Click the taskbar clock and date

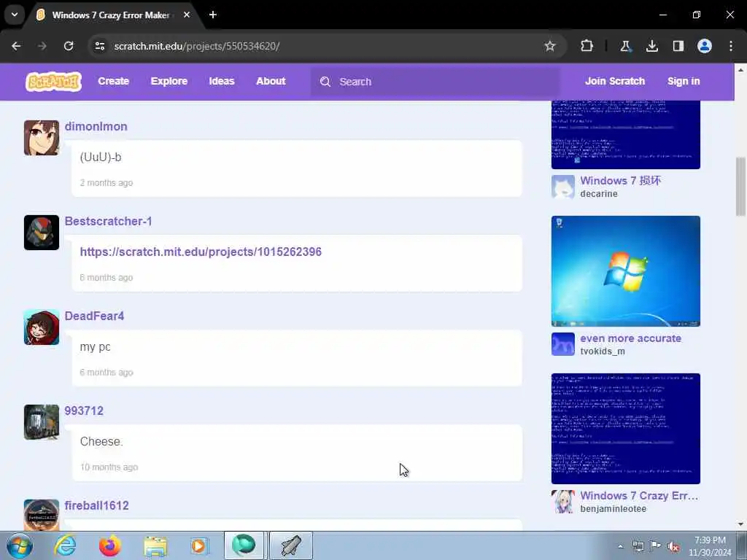[710, 546]
